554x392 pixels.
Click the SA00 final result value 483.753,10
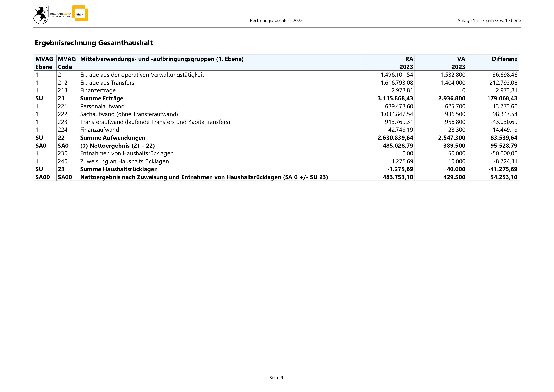(398, 177)
